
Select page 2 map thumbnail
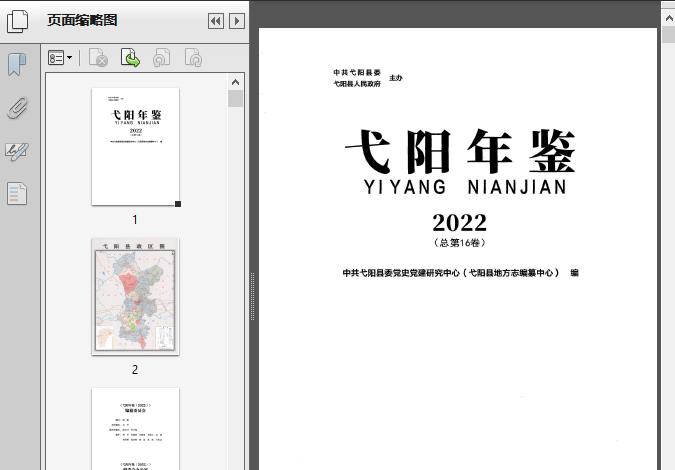click(135, 297)
